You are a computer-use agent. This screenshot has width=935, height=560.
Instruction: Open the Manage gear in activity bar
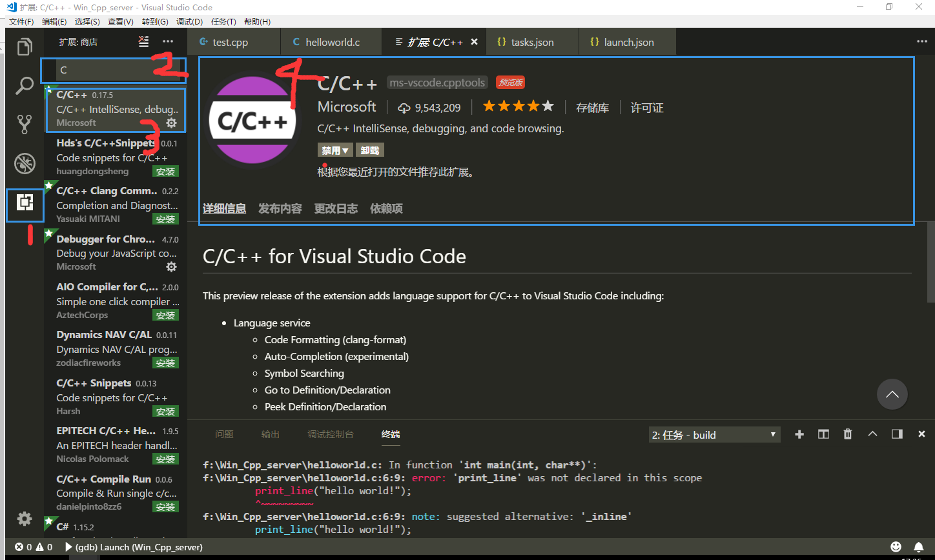click(25, 519)
